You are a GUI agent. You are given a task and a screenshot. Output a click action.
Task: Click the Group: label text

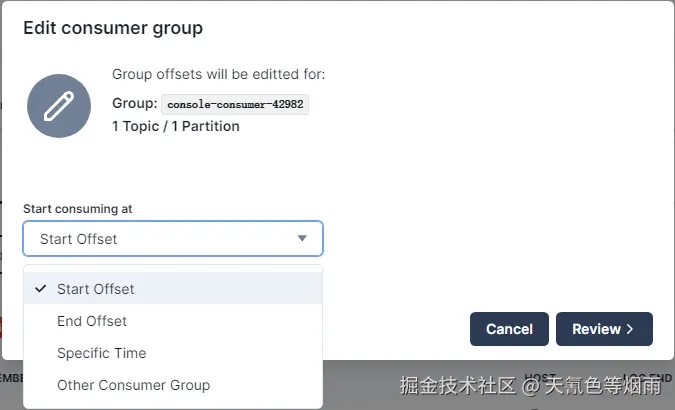(x=135, y=103)
